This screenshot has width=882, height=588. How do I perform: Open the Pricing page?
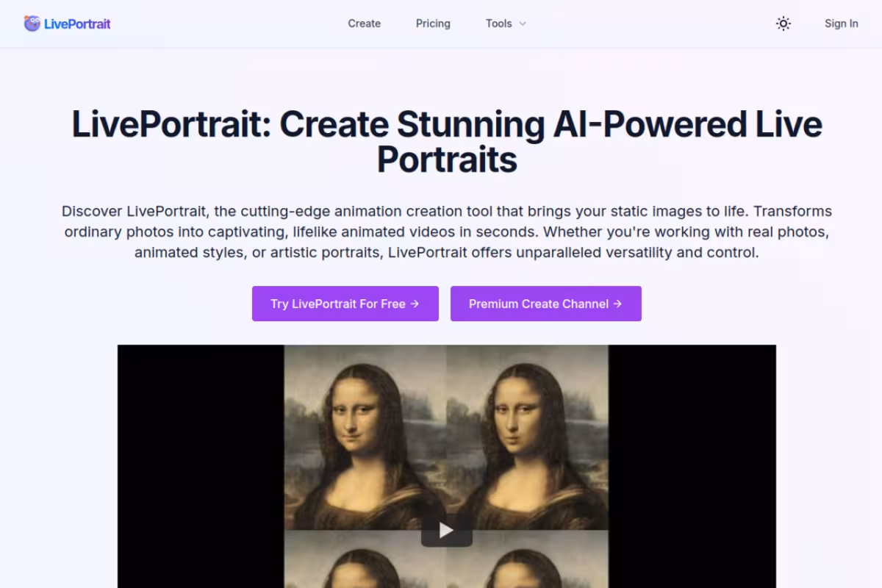[x=433, y=24]
